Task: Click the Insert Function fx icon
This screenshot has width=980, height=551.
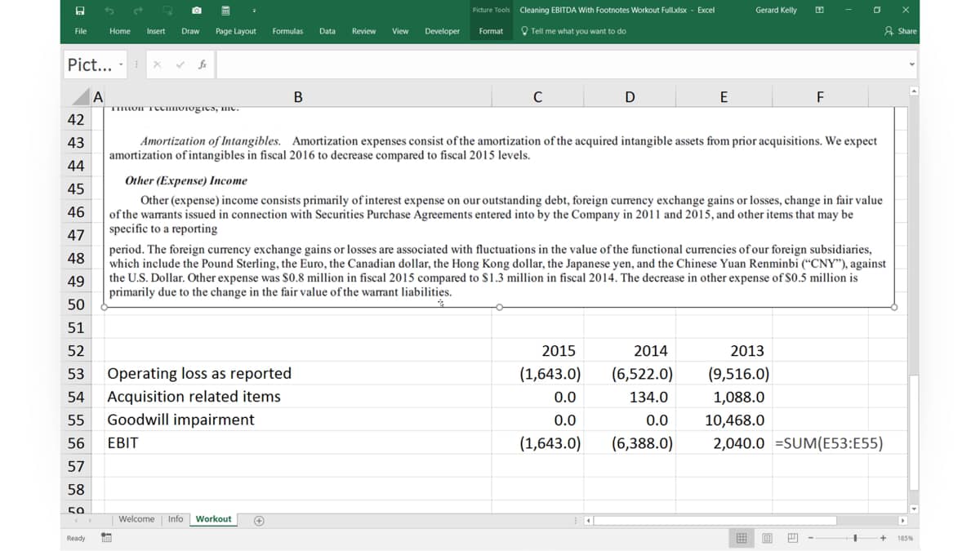Action: point(202,64)
